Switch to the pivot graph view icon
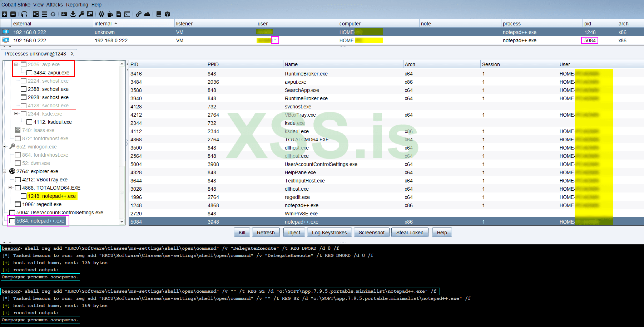The height and width of the screenshot is (327, 644). pos(36,14)
